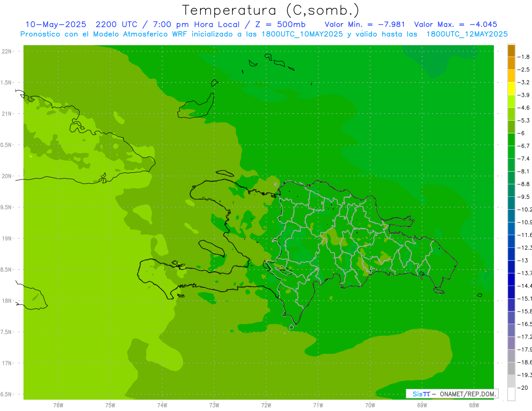The image size is (532, 411).
Task: Click the blue legend swatch between -13 and -13.7
Action: point(511,266)
